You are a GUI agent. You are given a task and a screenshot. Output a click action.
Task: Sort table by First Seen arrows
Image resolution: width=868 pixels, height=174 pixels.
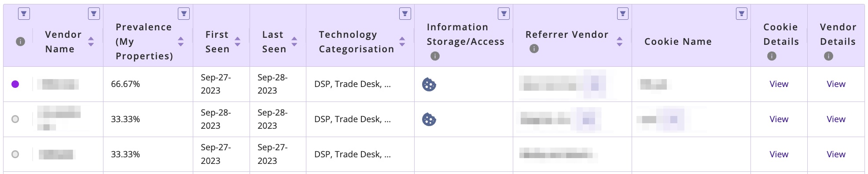pos(237,42)
